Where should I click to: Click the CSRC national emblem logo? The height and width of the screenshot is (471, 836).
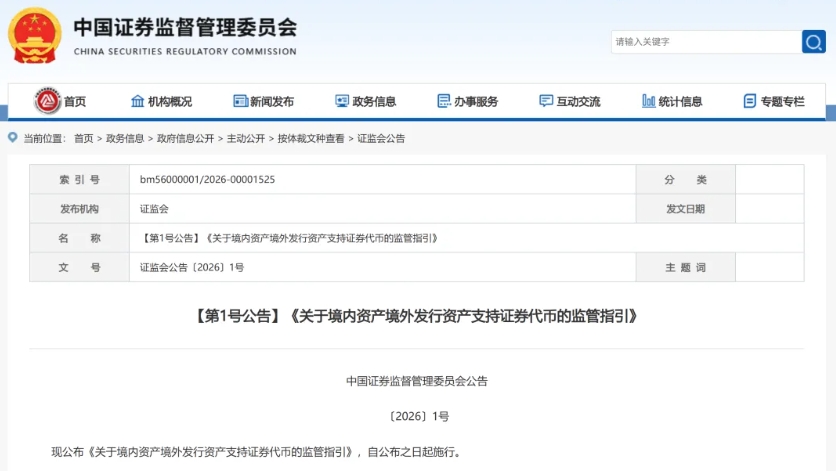pos(35,36)
